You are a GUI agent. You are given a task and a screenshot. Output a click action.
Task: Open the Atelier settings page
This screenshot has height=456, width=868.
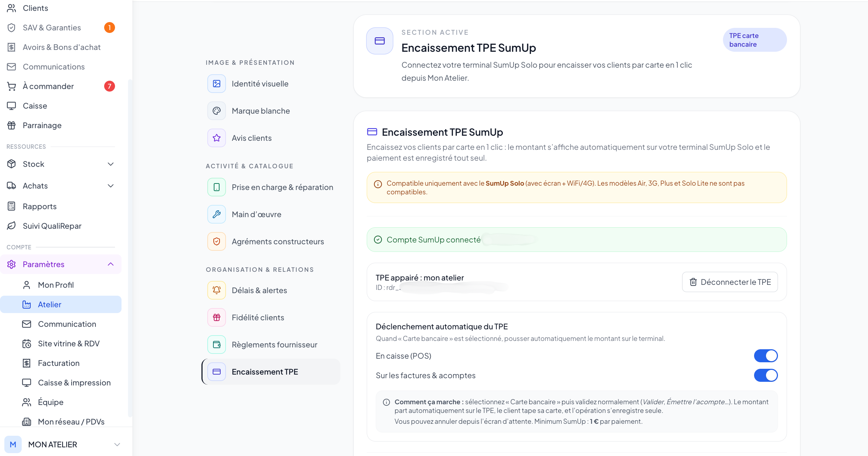coord(61,304)
